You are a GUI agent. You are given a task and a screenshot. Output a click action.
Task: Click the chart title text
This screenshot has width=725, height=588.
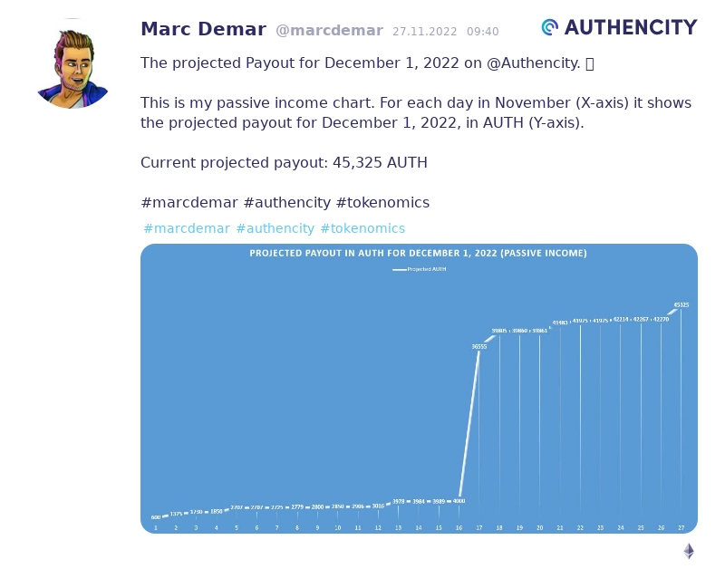point(419,254)
